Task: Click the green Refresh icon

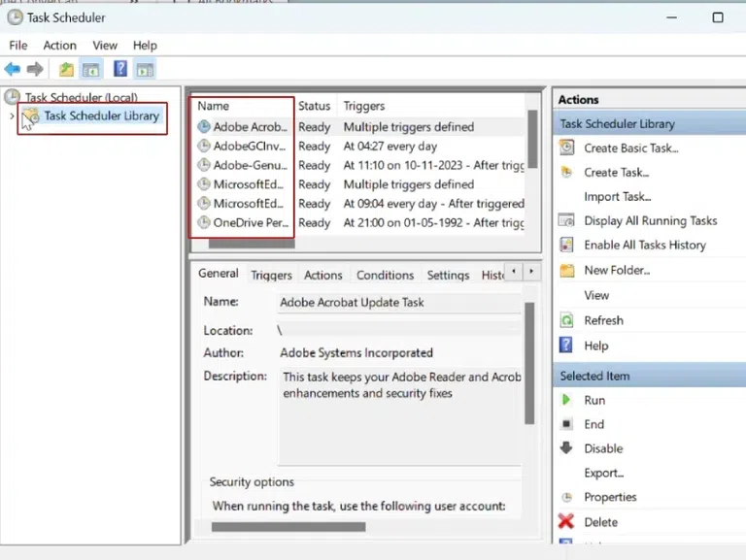Action: tap(566, 320)
